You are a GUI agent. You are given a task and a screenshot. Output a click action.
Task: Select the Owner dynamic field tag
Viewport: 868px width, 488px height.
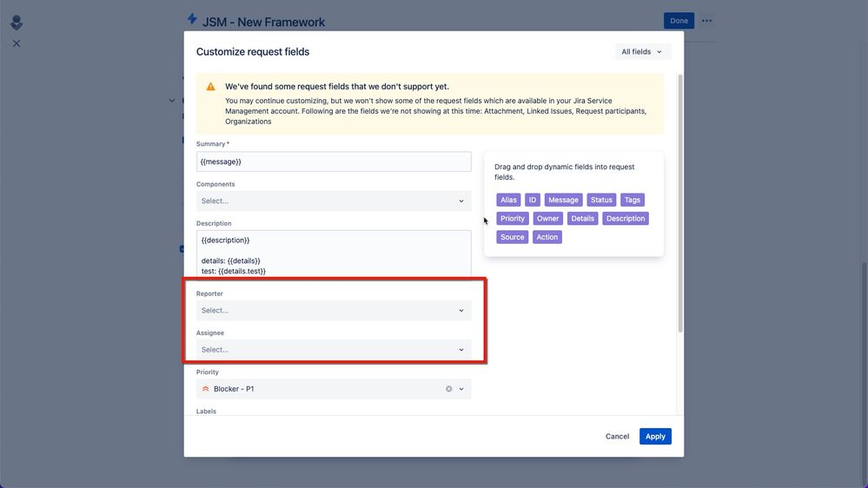click(547, 219)
